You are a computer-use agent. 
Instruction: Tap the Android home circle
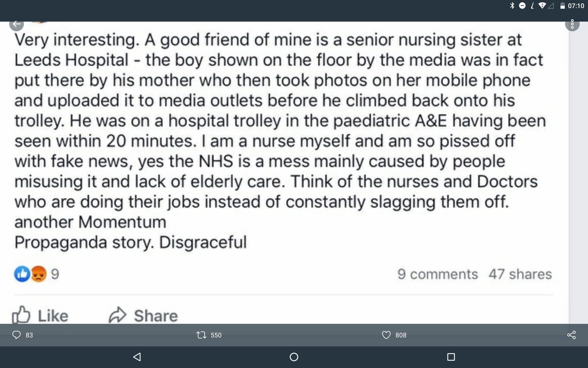[294, 357]
